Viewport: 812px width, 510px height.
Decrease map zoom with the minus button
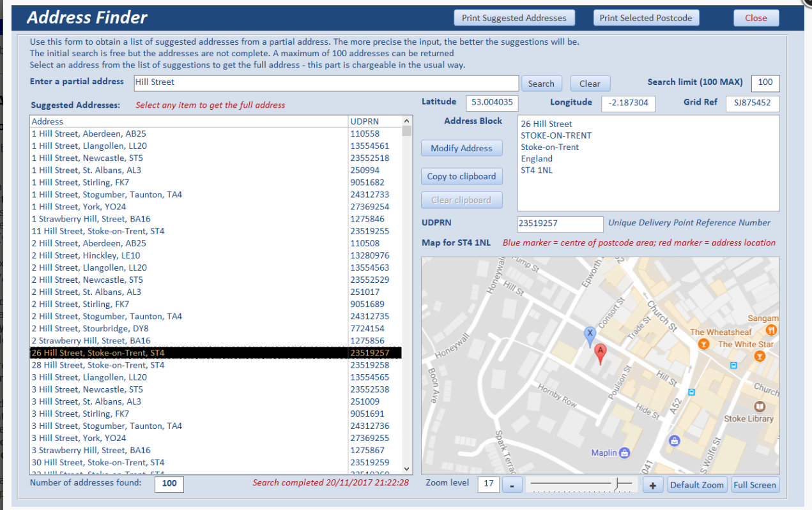pyautogui.click(x=512, y=485)
